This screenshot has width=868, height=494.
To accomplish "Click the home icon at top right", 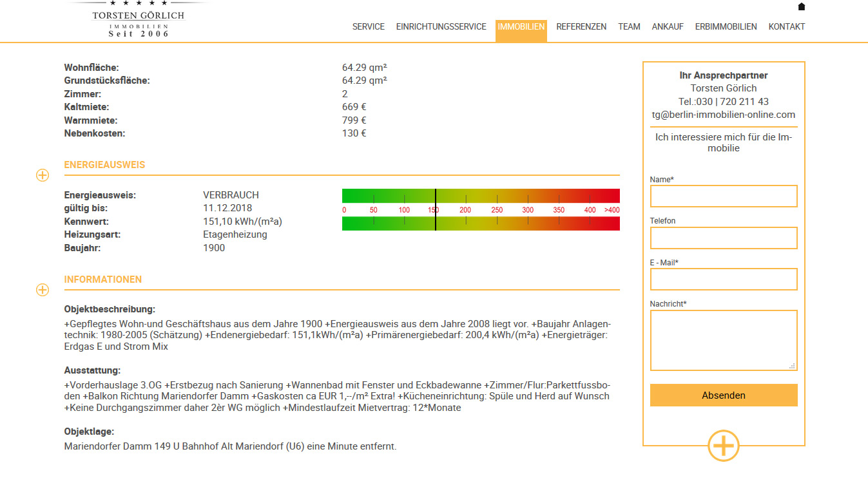I will click(x=802, y=7).
